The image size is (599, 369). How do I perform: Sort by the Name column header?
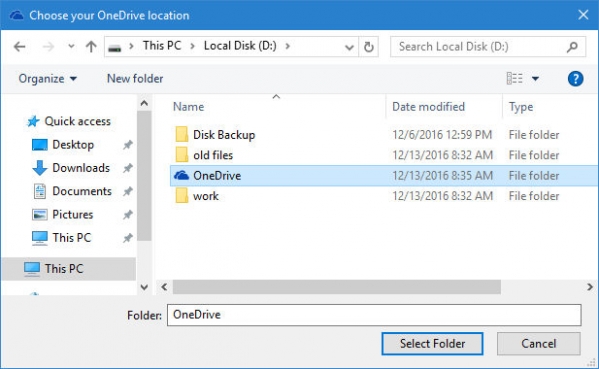188,107
